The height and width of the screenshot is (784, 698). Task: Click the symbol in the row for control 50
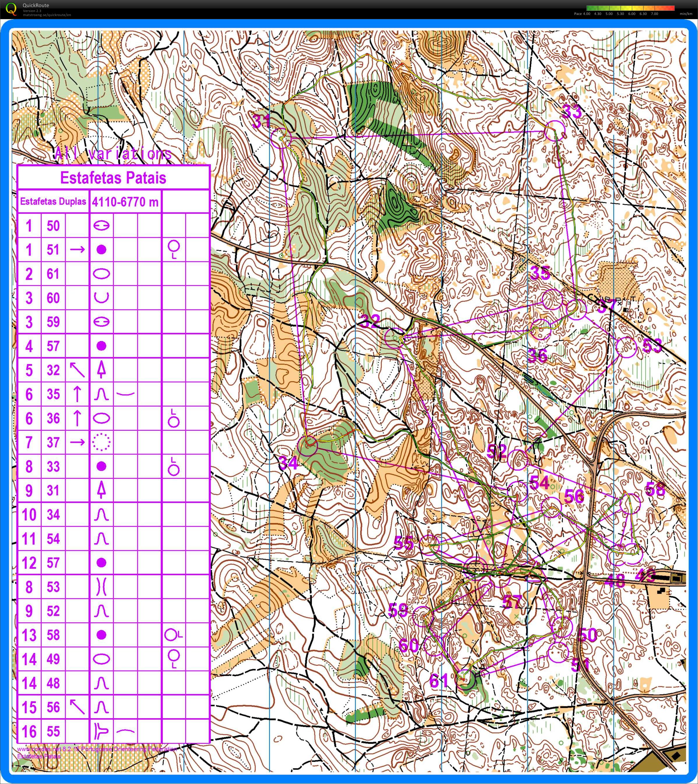[x=101, y=225]
